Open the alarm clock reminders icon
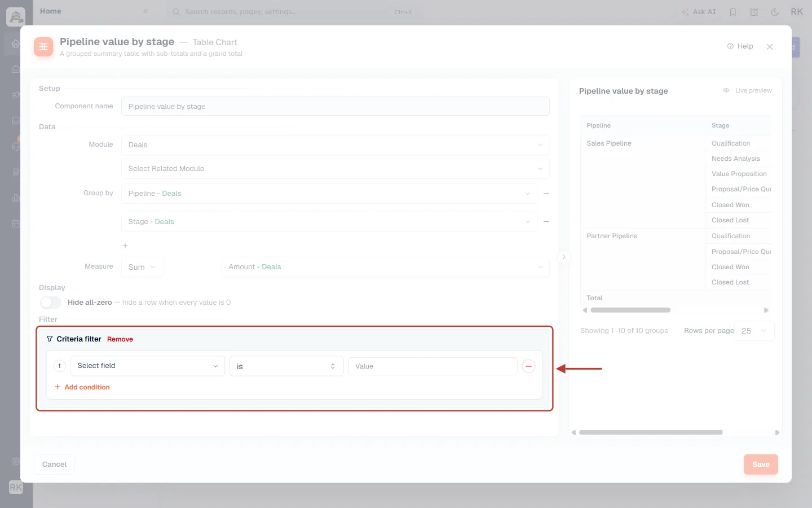Image resolution: width=812 pixels, height=508 pixels. pos(754,12)
